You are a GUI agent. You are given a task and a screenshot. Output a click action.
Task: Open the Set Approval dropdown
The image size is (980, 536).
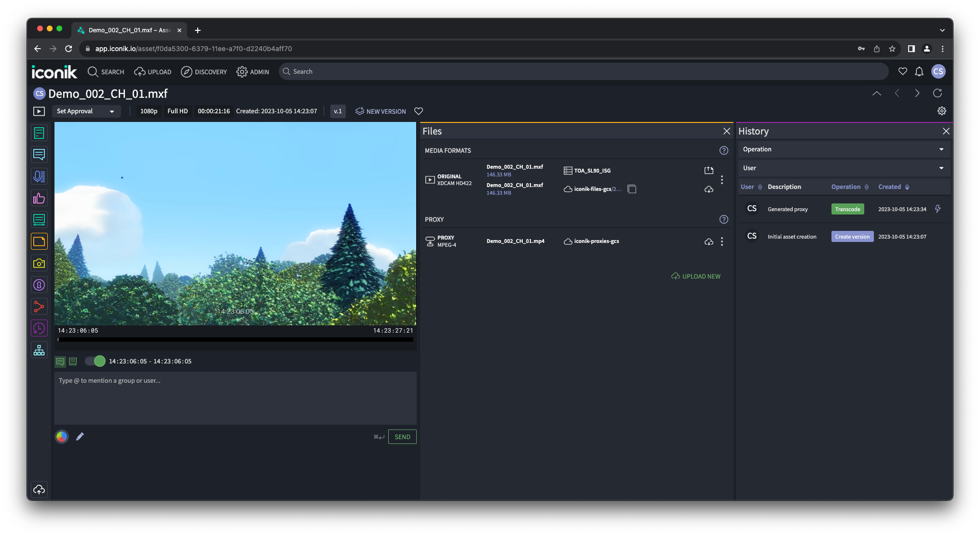point(85,111)
